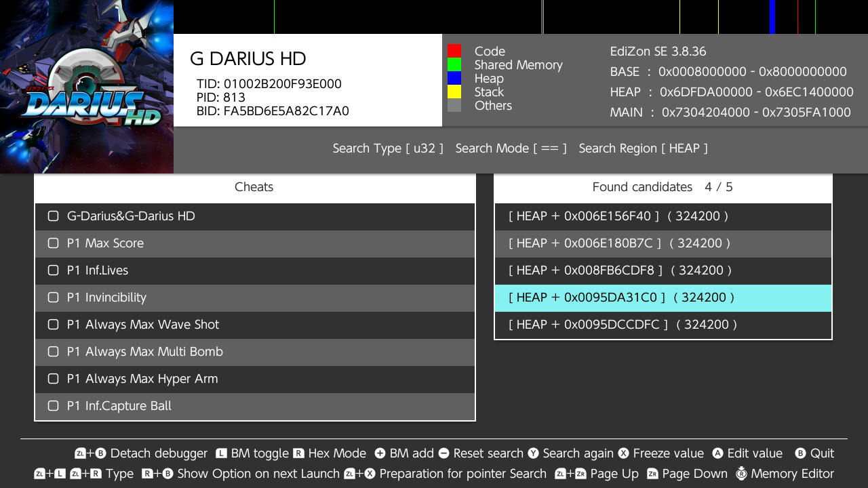Open the Memory Editor label
Viewport: 868px width, 488px height.
[793, 474]
